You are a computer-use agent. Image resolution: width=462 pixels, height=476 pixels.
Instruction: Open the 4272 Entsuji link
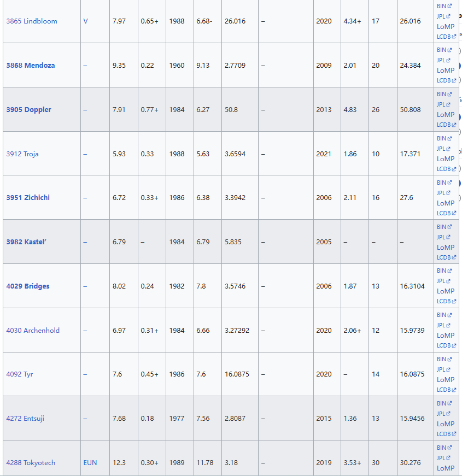25,419
